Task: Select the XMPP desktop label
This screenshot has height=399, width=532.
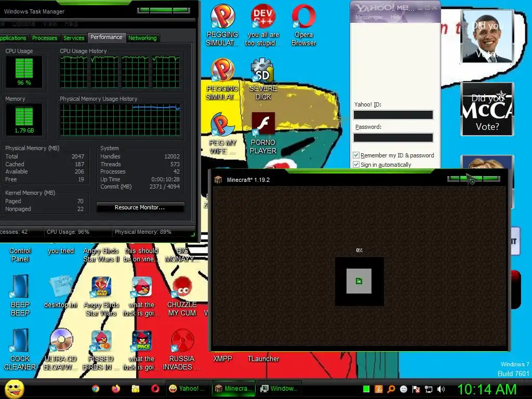Action: point(222,358)
